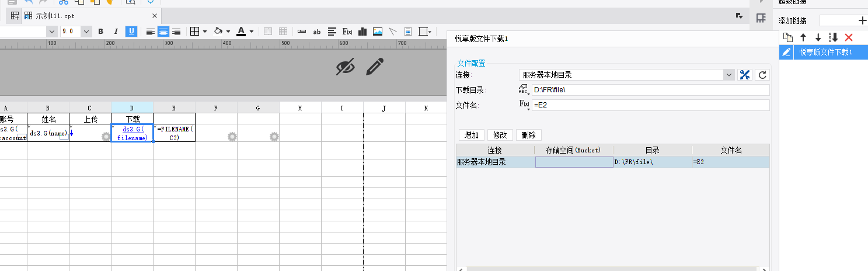The image size is (868, 271).
Task: Open 文件名 F(x) type selector
Action: click(524, 105)
